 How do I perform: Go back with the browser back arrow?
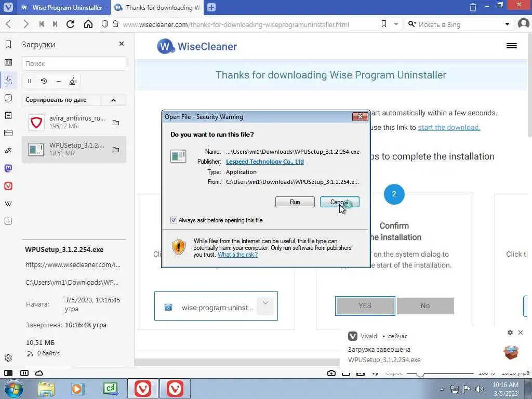8,24
